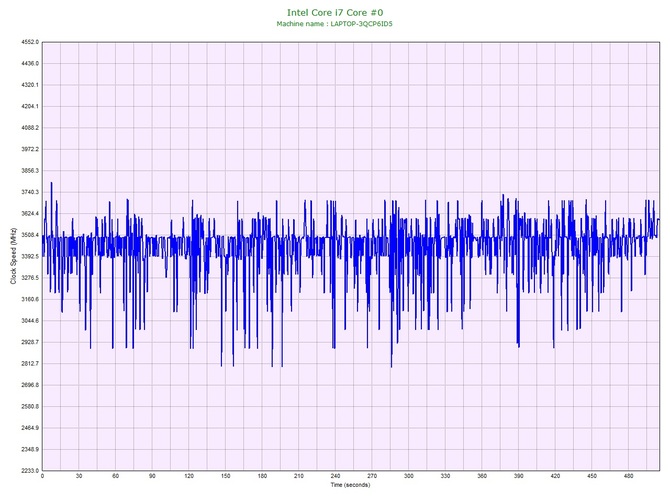Click the 3740.3 y-axis value

pos(30,192)
